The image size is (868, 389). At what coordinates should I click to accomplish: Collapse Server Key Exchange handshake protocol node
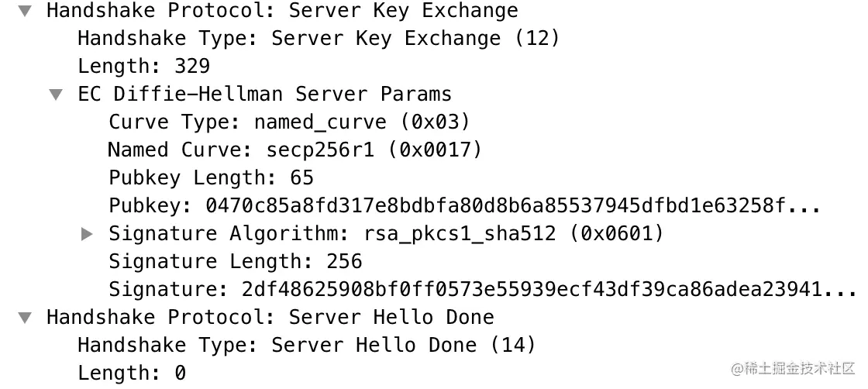point(26,12)
